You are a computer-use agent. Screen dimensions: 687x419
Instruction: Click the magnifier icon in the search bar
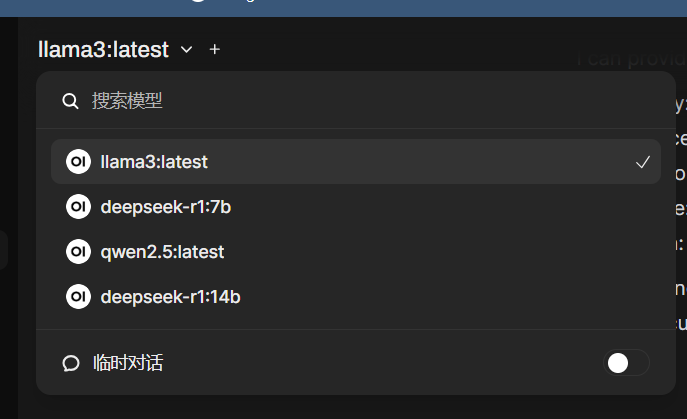coord(70,101)
